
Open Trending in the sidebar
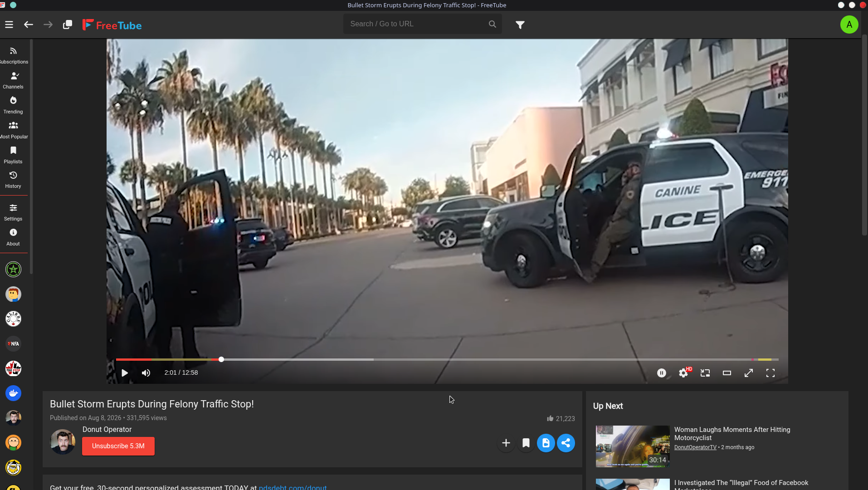click(x=13, y=106)
